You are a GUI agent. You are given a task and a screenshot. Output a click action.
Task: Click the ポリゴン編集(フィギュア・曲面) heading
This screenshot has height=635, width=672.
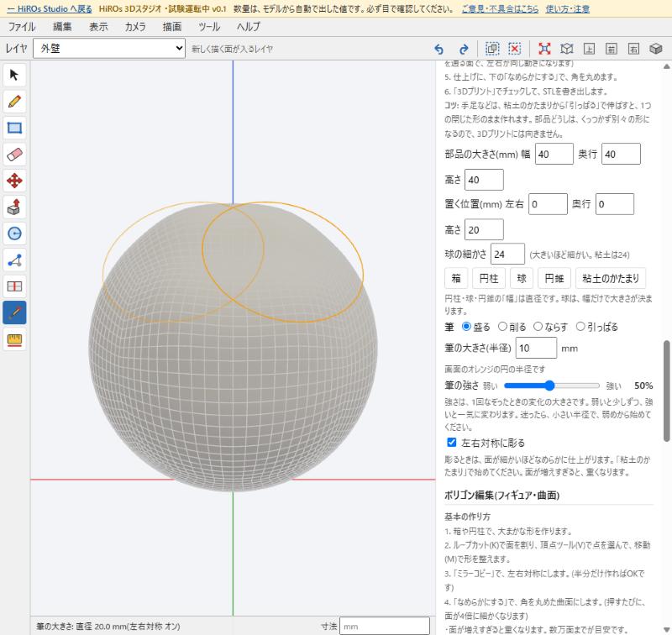[501, 496]
